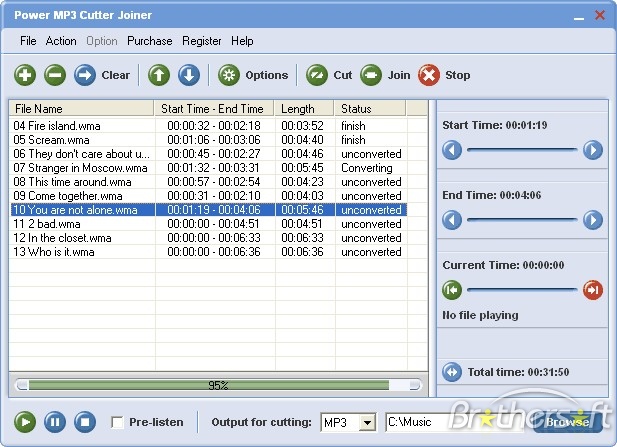Screen dimensions: 617x447
Task: Click the Cut toolbar label
Action: [x=343, y=75]
